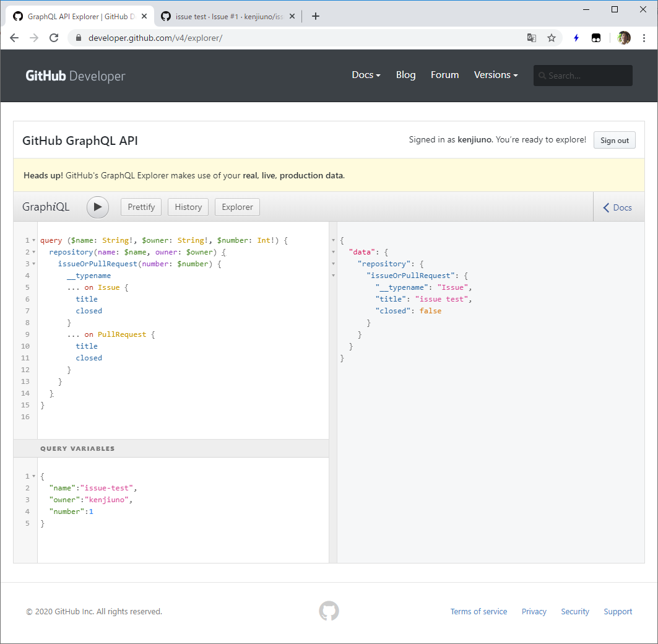The height and width of the screenshot is (644, 658).
Task: Click "issue test" title value in result
Action: 441,299
